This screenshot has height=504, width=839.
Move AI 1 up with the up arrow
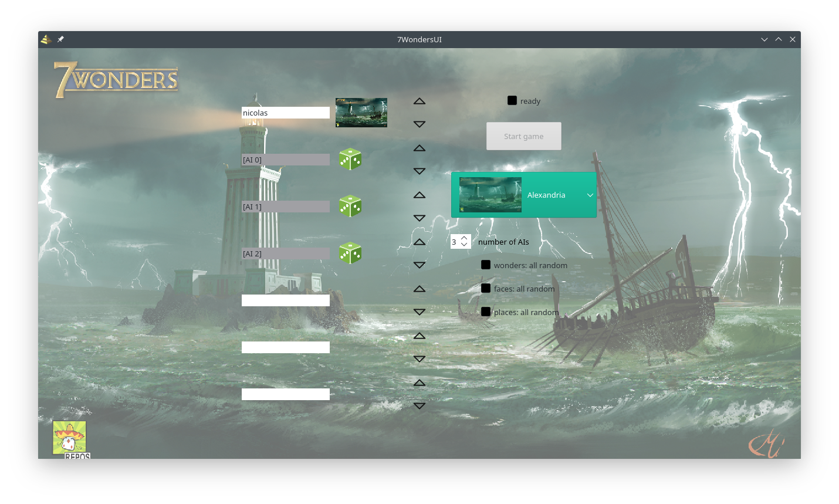pyautogui.click(x=419, y=195)
